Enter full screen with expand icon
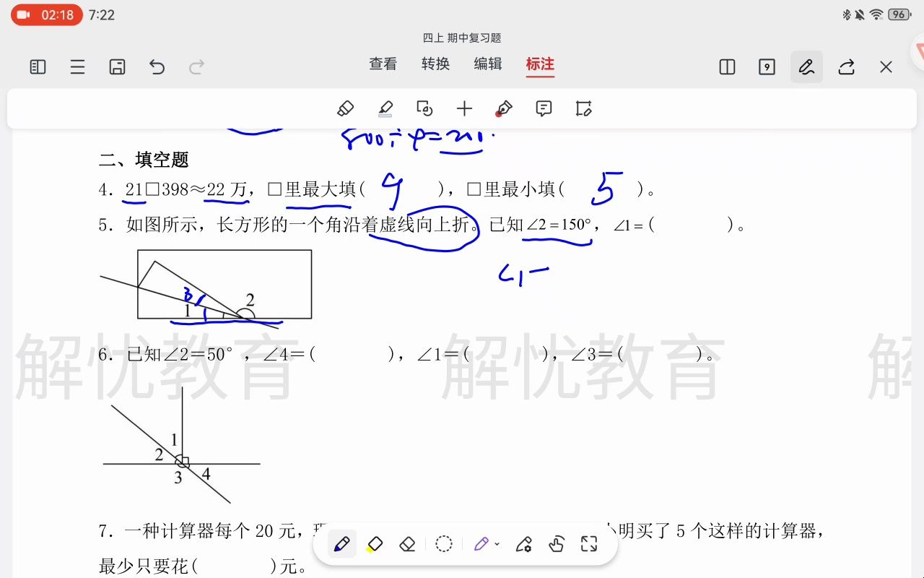Viewport: 924px width, 578px height. point(589,544)
